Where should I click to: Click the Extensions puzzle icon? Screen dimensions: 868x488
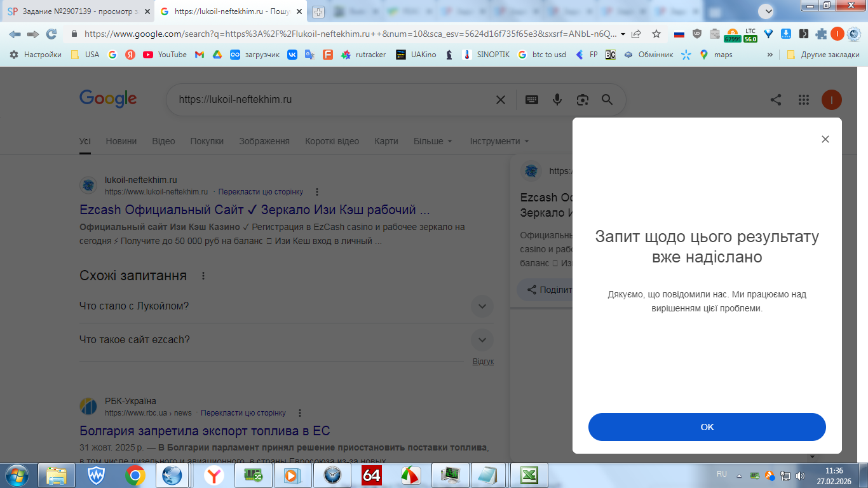[x=821, y=34]
